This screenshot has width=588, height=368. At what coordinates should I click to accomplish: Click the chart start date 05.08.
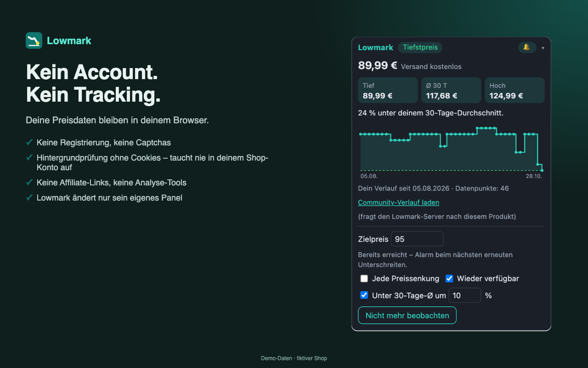369,176
